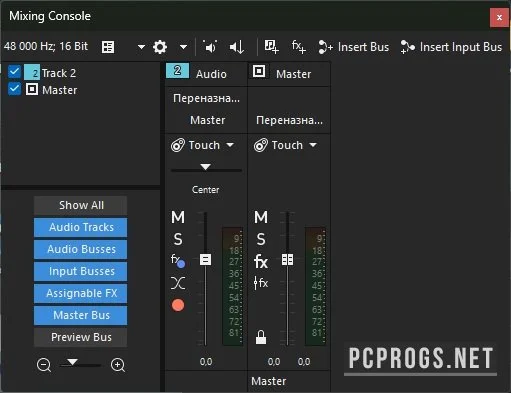The height and width of the screenshot is (393, 511).
Task: Click Audio channel 0,0 volume value
Action: pos(206,361)
